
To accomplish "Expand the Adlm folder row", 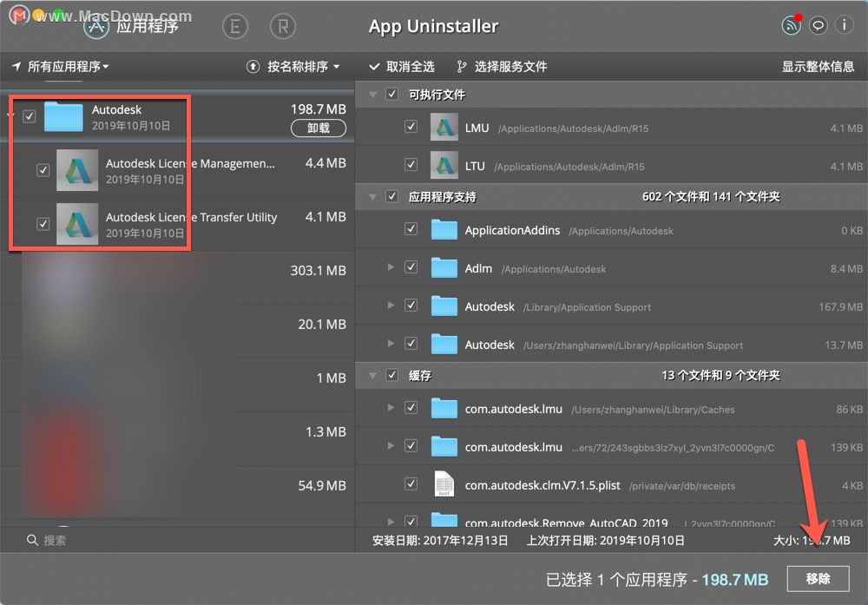I will pos(391,267).
